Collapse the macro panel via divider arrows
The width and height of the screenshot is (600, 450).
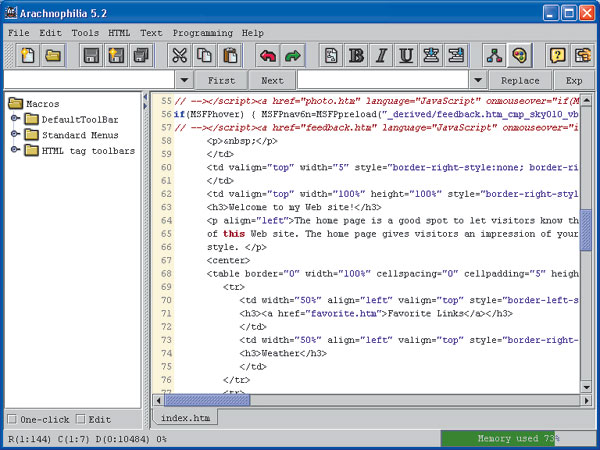[145, 96]
